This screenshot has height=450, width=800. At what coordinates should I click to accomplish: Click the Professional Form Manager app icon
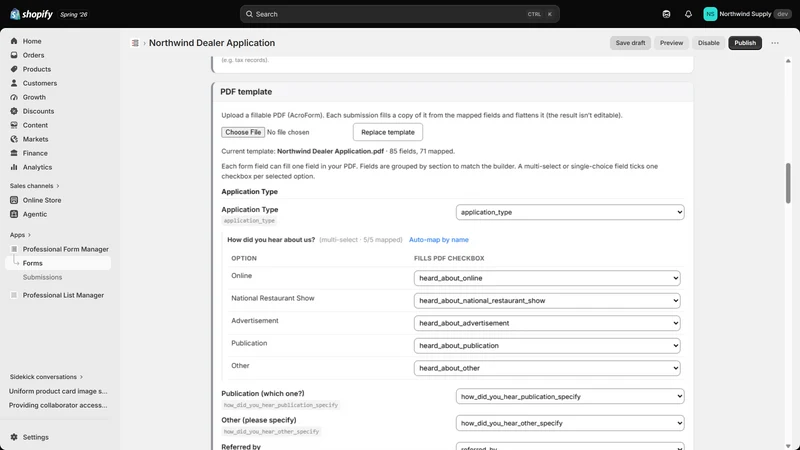pyautogui.click(x=14, y=249)
